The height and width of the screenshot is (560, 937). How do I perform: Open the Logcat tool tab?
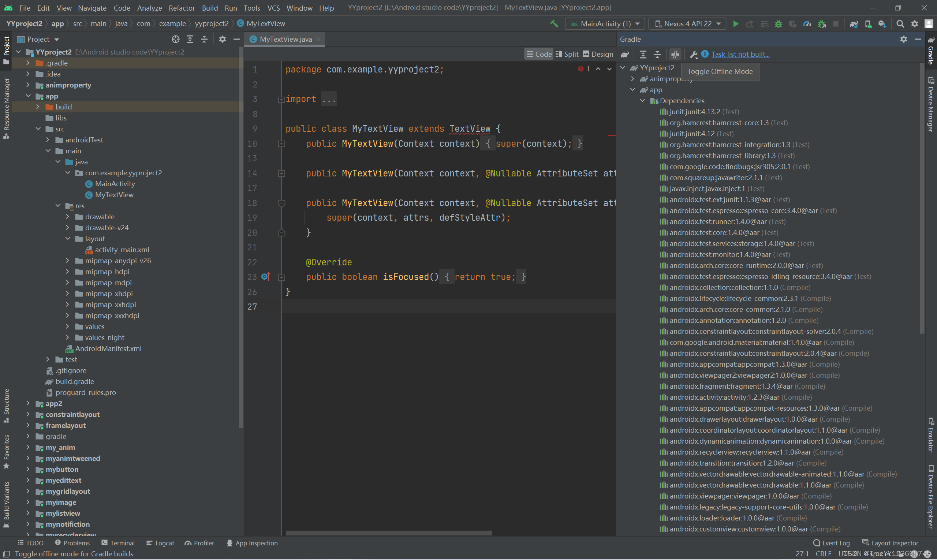coord(160,543)
